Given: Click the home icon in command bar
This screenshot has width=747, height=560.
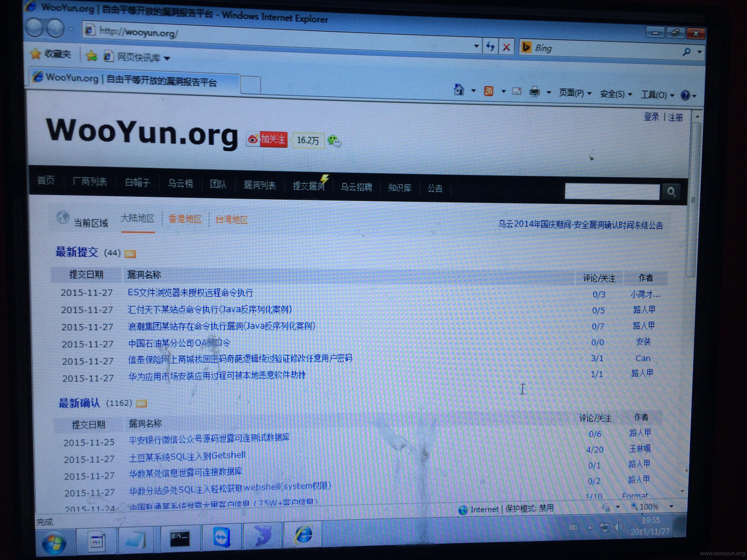Looking at the screenshot, I should [x=459, y=89].
